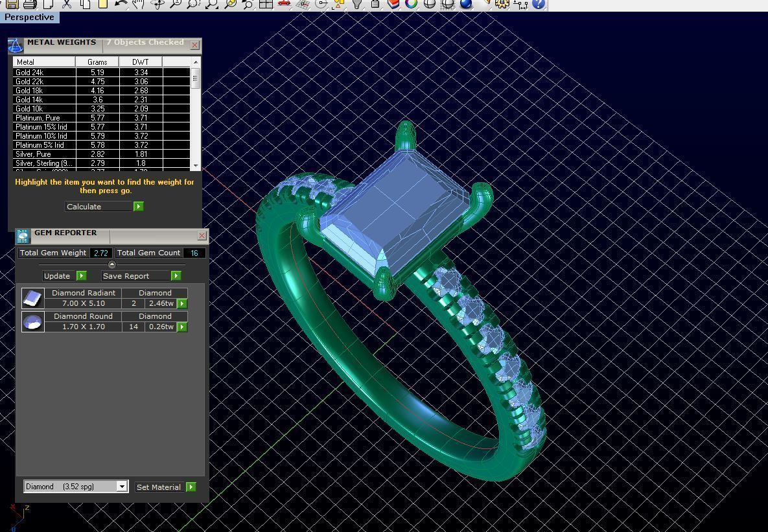
Task: Click the metal list scrollbar thumb
Action: [196, 78]
